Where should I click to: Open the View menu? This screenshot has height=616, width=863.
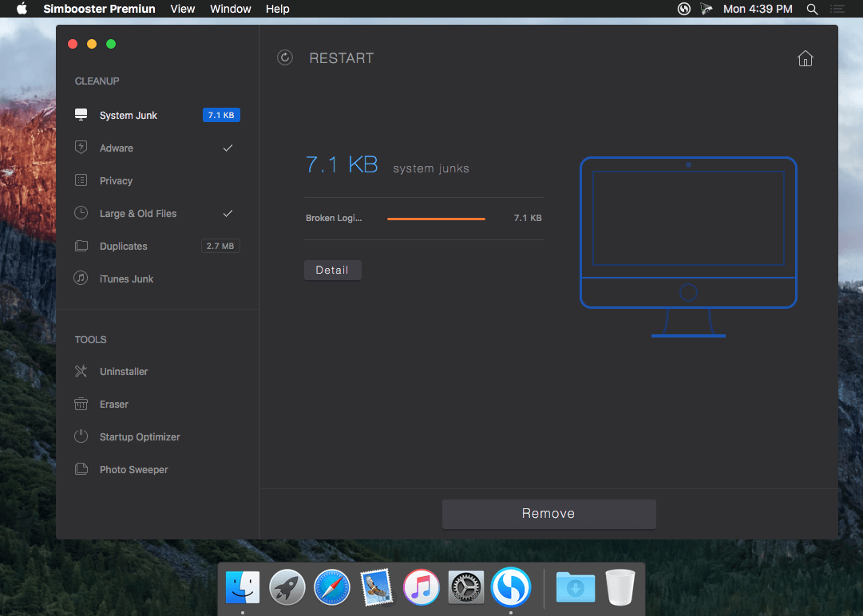pyautogui.click(x=183, y=9)
